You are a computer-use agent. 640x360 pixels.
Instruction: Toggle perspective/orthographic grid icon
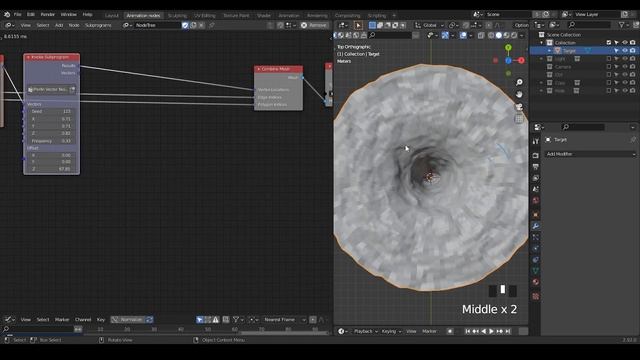click(519, 119)
